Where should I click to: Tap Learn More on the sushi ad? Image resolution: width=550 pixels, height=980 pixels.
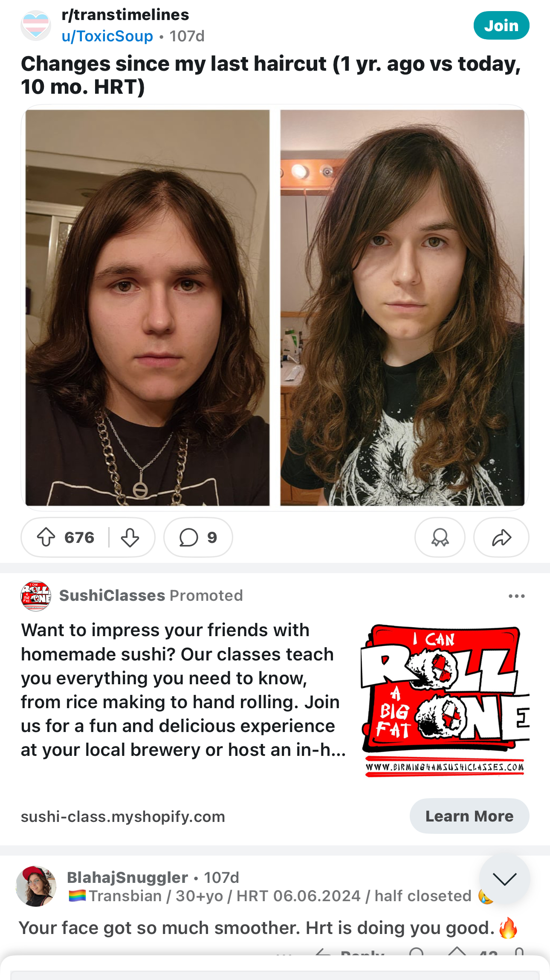[469, 816]
